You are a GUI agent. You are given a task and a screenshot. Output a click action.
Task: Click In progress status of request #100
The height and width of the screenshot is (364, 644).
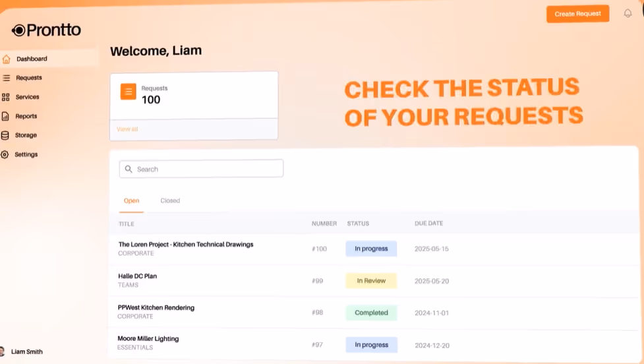coord(371,249)
